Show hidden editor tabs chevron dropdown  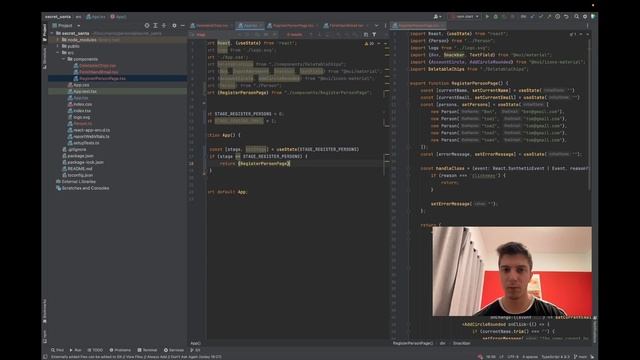pyautogui.click(x=376, y=26)
